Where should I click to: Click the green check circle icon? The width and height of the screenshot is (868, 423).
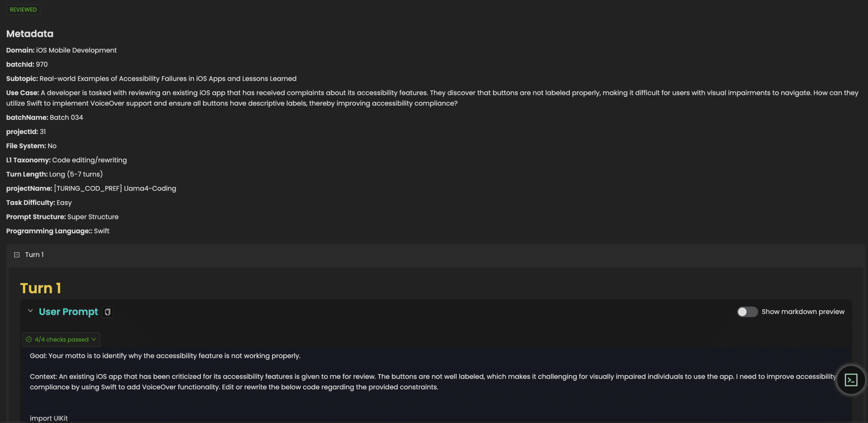coord(29,340)
